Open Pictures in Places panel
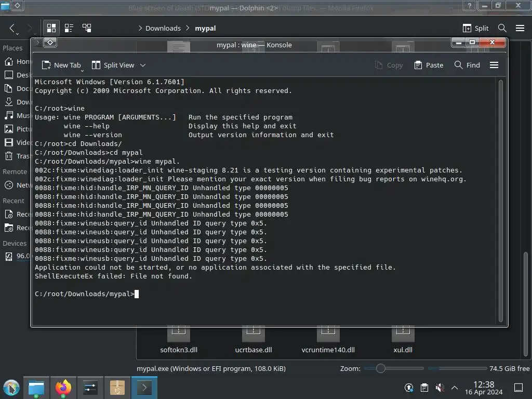The width and height of the screenshot is (532, 399). click(x=18, y=129)
